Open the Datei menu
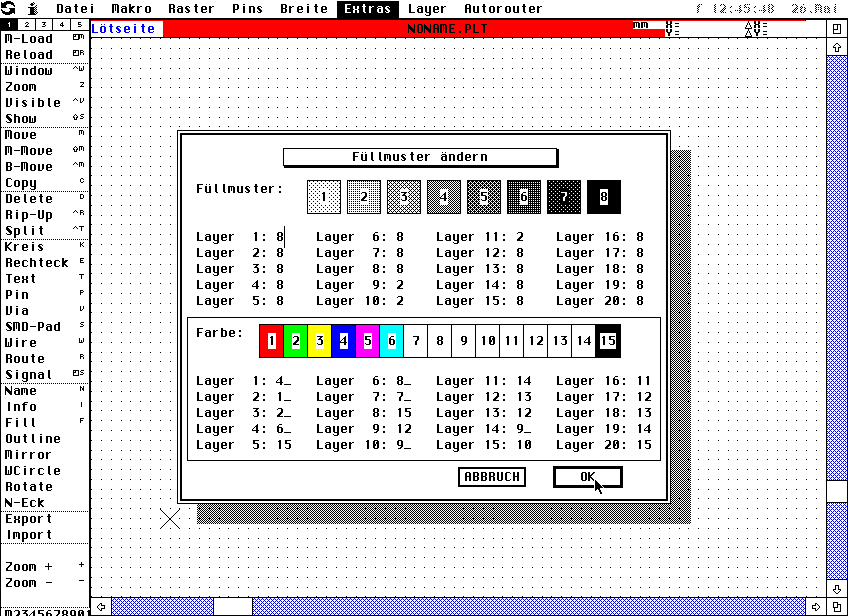Screen dimensions: 848x616 point(76,9)
